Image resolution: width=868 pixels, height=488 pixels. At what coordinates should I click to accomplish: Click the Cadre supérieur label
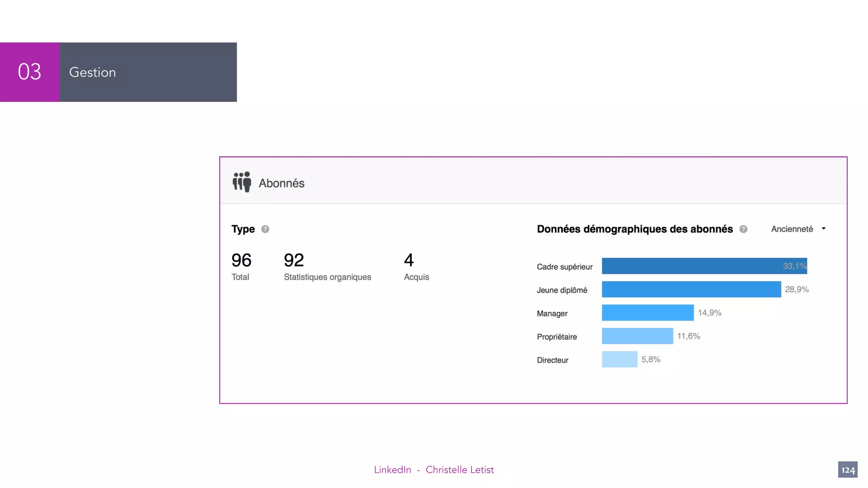click(x=565, y=267)
